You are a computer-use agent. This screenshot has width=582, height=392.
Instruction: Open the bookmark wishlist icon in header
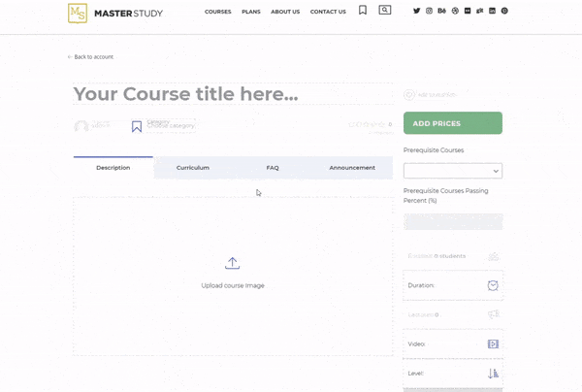coord(363,11)
